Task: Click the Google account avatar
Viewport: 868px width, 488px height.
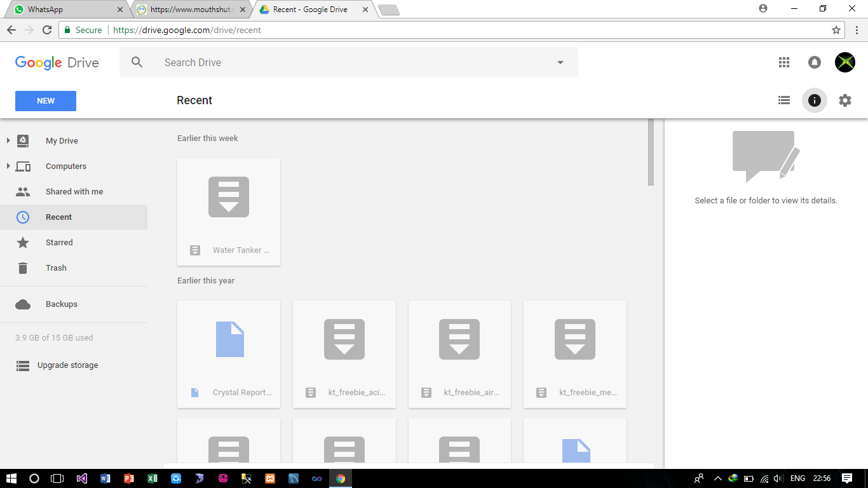Action: click(x=844, y=62)
